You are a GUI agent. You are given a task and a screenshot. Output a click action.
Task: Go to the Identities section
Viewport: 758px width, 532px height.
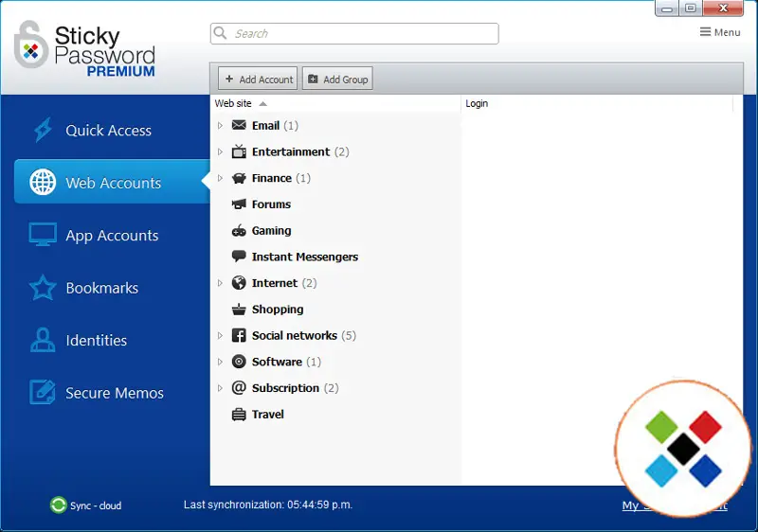coord(97,341)
